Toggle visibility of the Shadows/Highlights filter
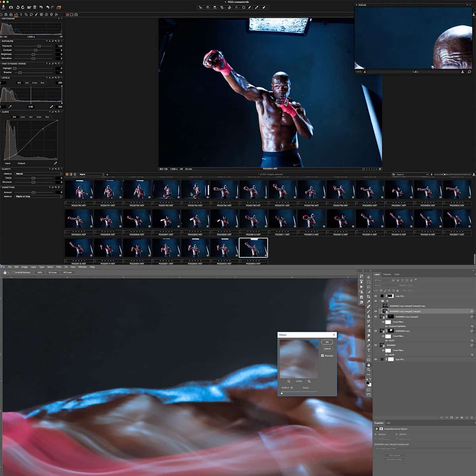 coord(386,326)
